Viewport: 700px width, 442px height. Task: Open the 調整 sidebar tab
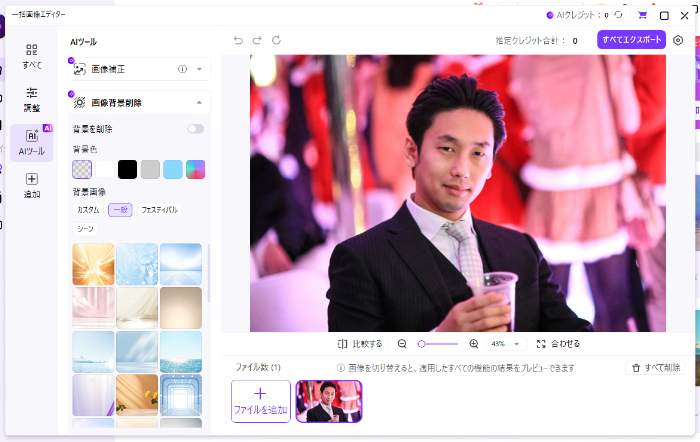click(x=32, y=98)
